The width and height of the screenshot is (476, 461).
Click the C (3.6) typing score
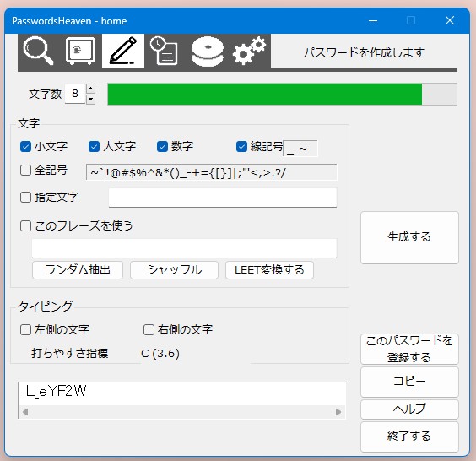[x=160, y=354]
